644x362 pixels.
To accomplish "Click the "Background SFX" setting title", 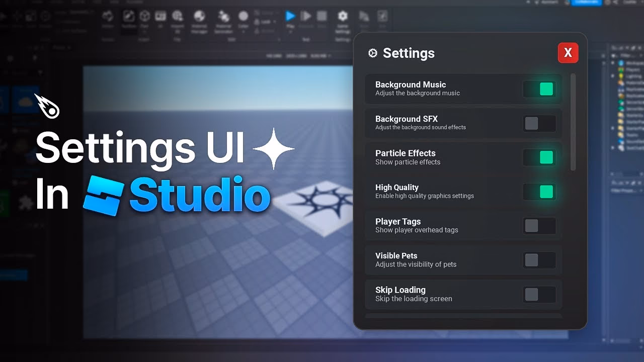I will 407,119.
